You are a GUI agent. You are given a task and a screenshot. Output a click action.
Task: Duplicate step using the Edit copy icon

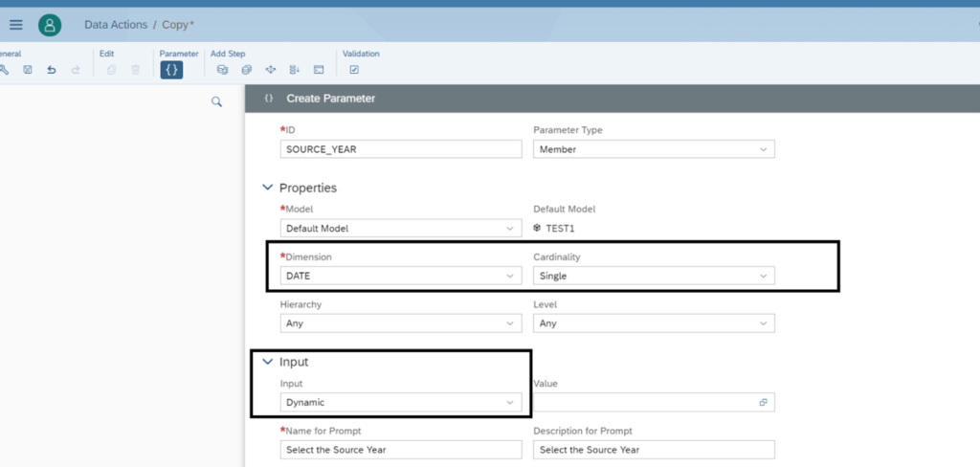(x=111, y=70)
